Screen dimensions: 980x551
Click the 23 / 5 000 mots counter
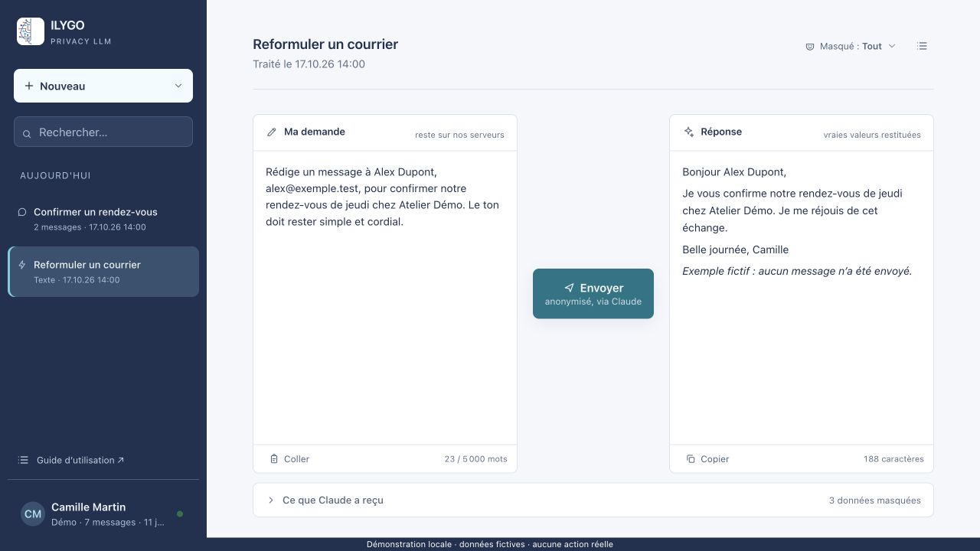click(x=475, y=459)
